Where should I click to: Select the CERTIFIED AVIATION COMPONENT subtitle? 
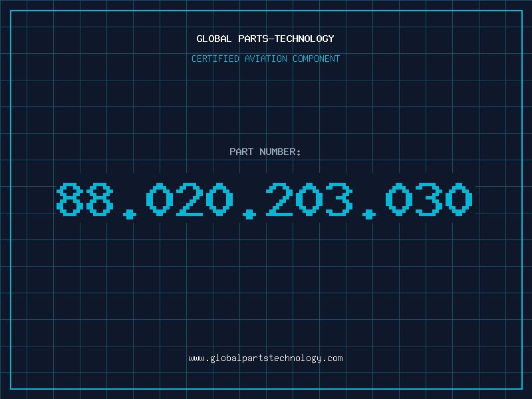click(265, 59)
